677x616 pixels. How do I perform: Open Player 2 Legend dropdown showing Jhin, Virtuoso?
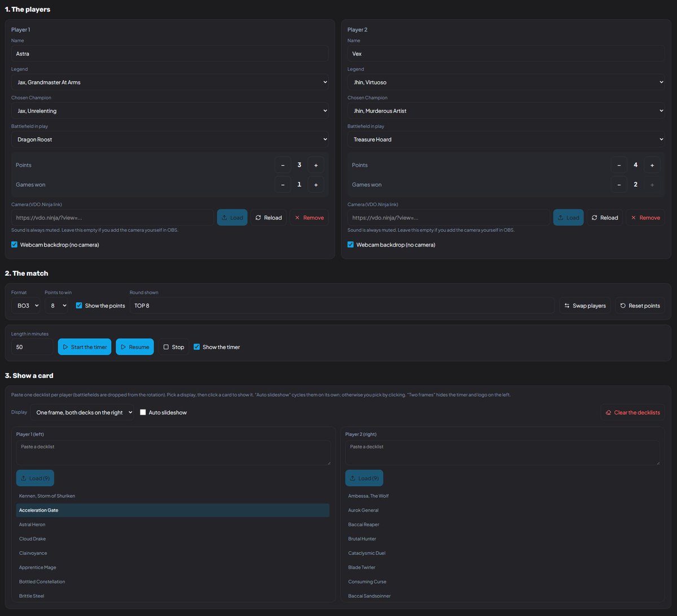pyautogui.click(x=506, y=82)
